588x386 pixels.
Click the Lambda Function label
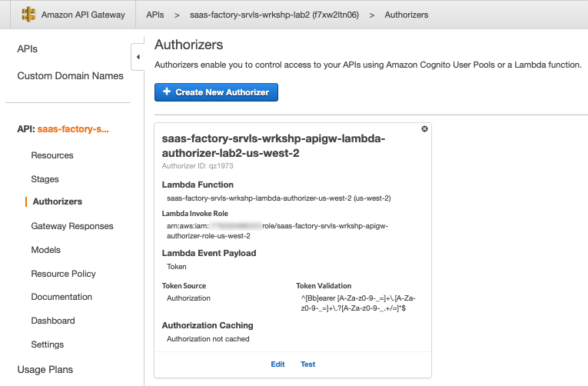[x=198, y=185]
